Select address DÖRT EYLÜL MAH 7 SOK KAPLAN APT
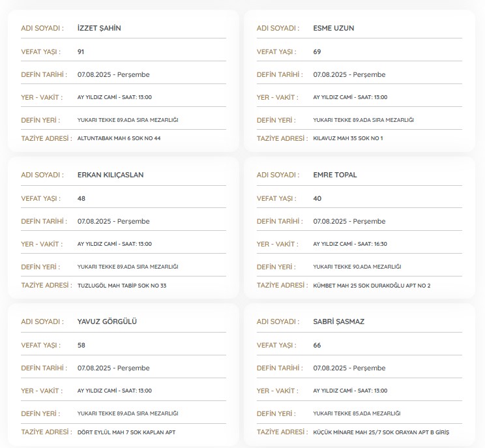This screenshot has height=448, width=485. click(x=126, y=432)
